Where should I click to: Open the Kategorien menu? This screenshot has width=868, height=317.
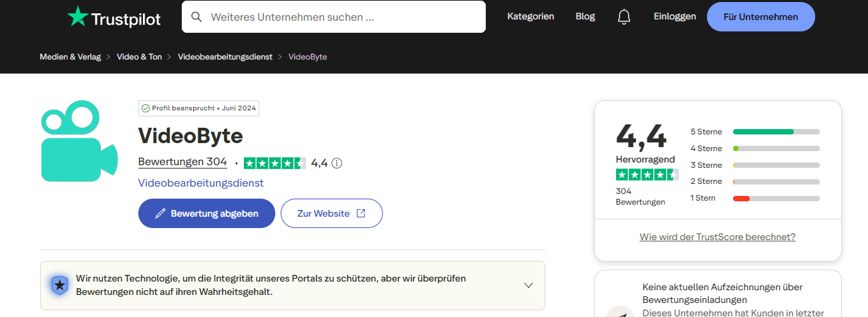coord(531,17)
